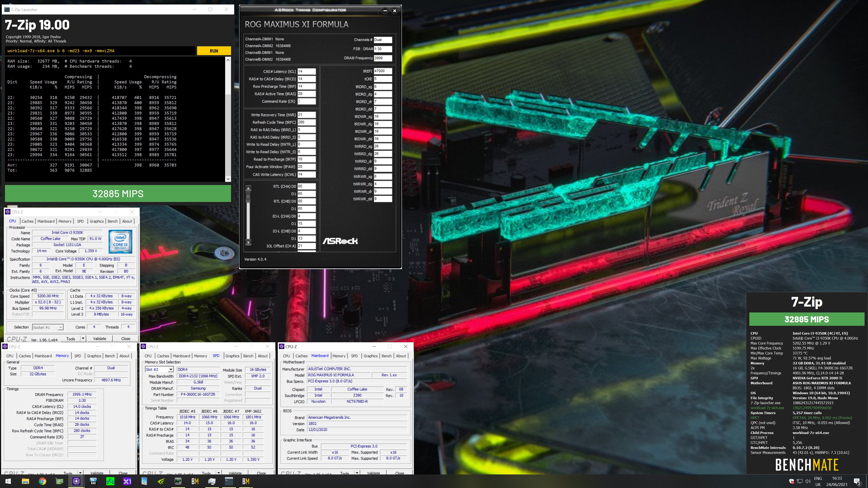The image size is (868, 488).
Task: Open the volume speaker tray icon
Action: click(x=808, y=481)
